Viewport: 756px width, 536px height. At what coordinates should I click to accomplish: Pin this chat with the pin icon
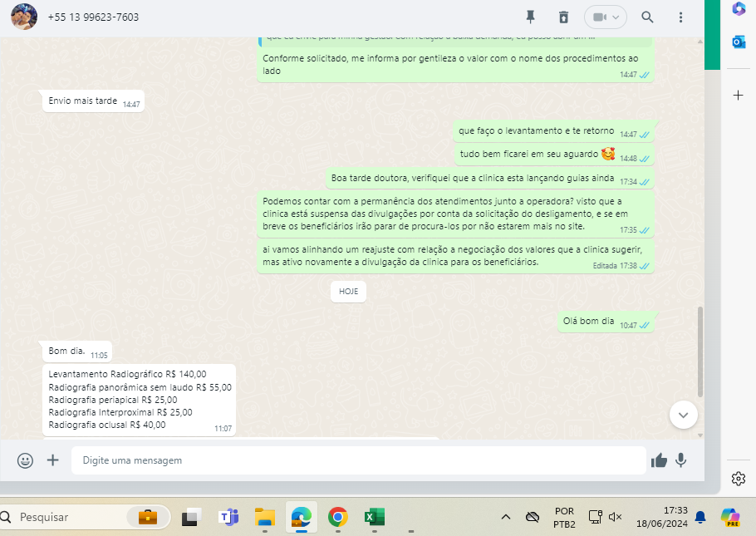(x=530, y=17)
